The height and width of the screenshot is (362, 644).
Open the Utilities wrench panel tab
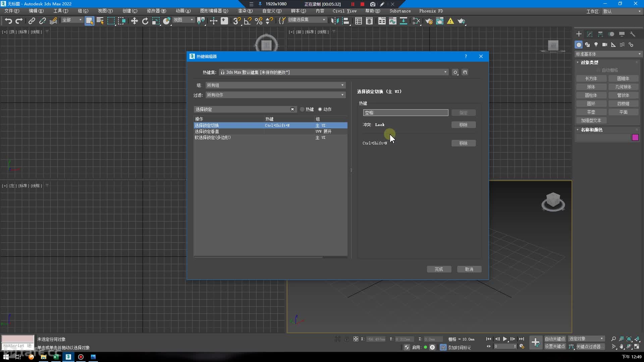point(633,34)
